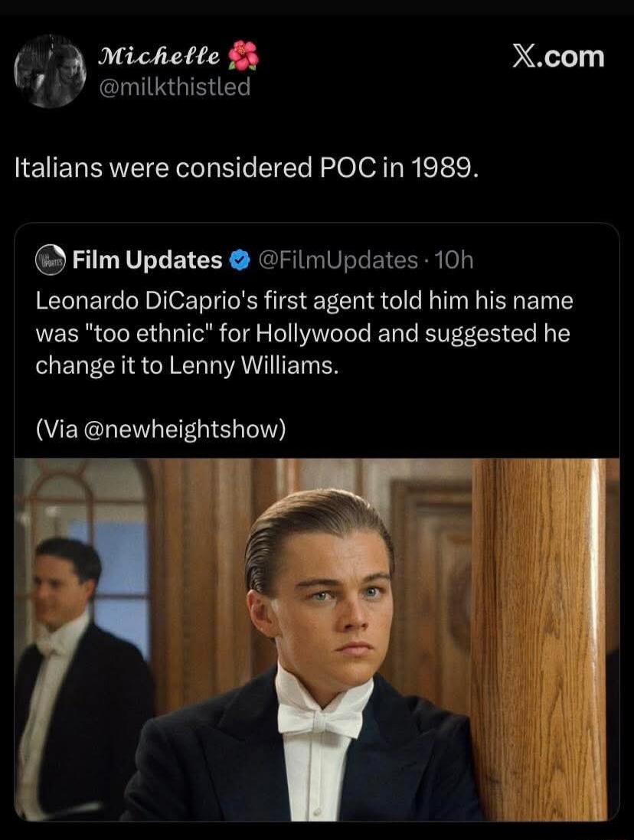
Task: Open the Film Updates account name
Action: coord(147,261)
